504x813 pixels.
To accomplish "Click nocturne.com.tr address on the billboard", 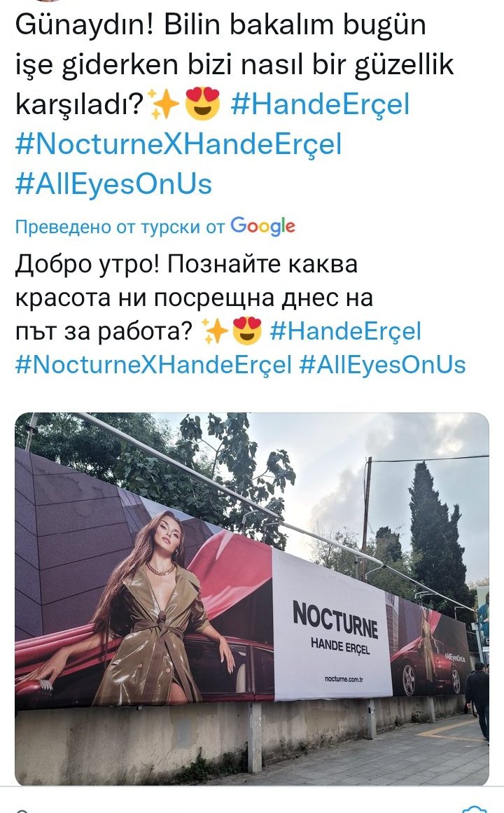I will pyautogui.click(x=344, y=679).
